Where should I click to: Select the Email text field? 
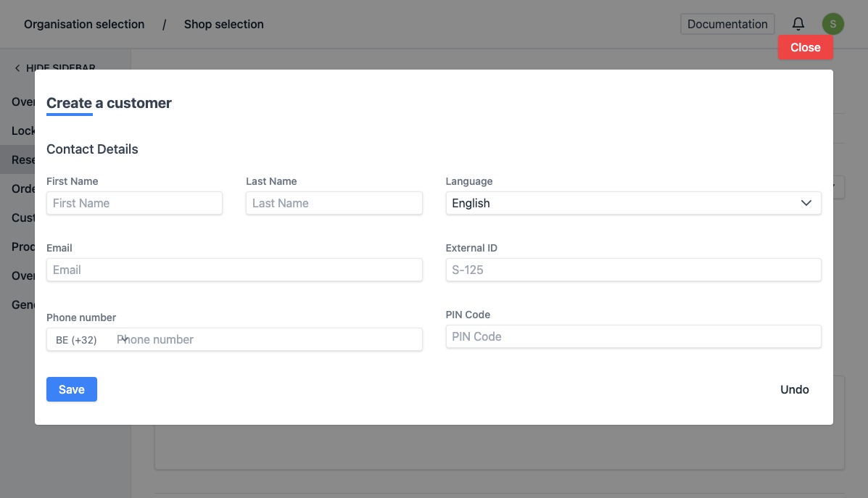[x=234, y=270]
